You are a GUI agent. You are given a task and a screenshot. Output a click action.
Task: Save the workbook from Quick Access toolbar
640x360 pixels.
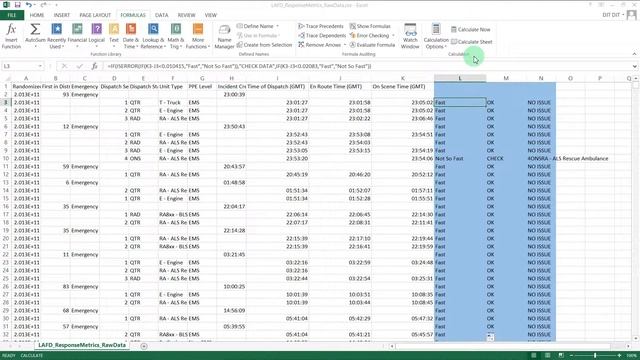pyautogui.click(x=17, y=5)
